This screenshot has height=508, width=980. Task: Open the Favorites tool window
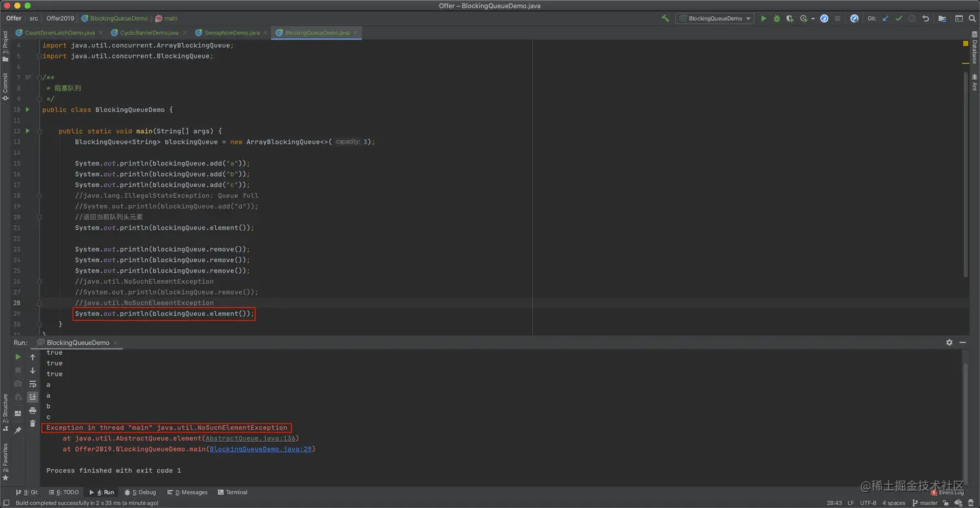[x=5, y=462]
